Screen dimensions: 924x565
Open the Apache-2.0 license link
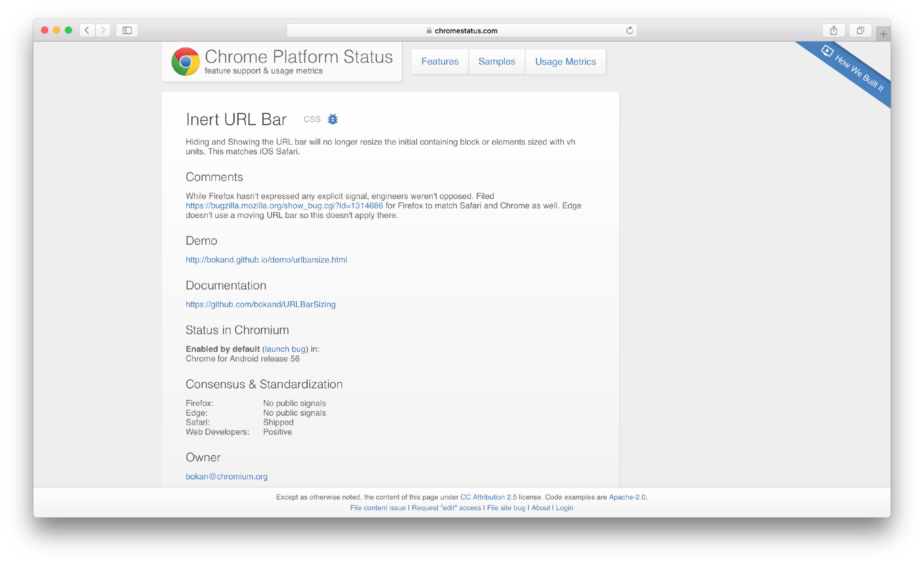(627, 497)
